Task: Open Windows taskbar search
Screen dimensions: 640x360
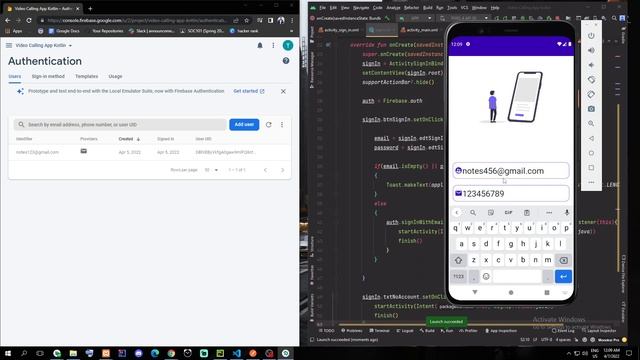Action: click(24, 353)
